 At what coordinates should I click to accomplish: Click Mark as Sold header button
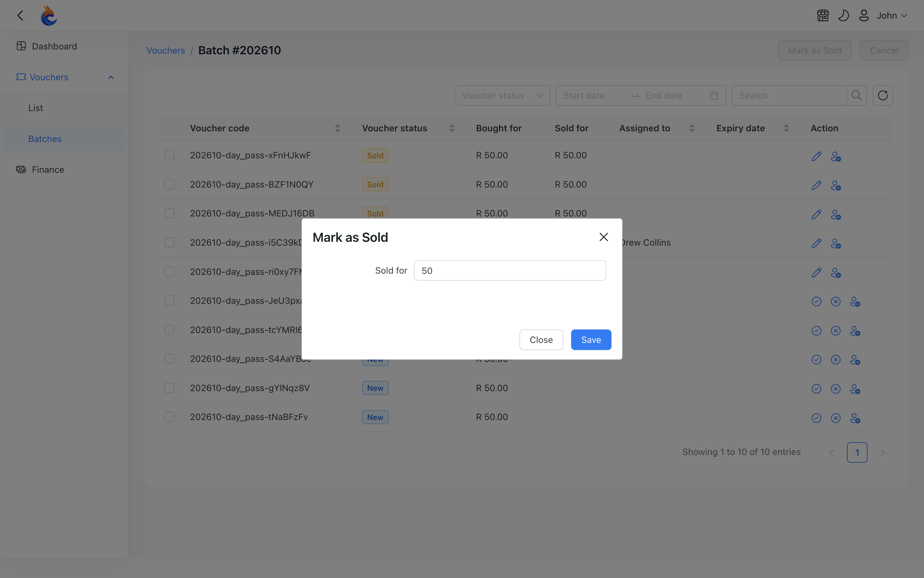815,50
